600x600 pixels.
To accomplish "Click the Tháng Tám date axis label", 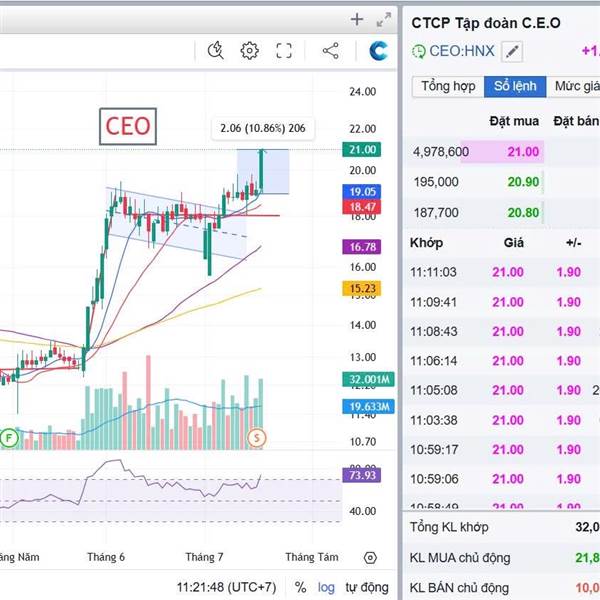I will (x=312, y=557).
